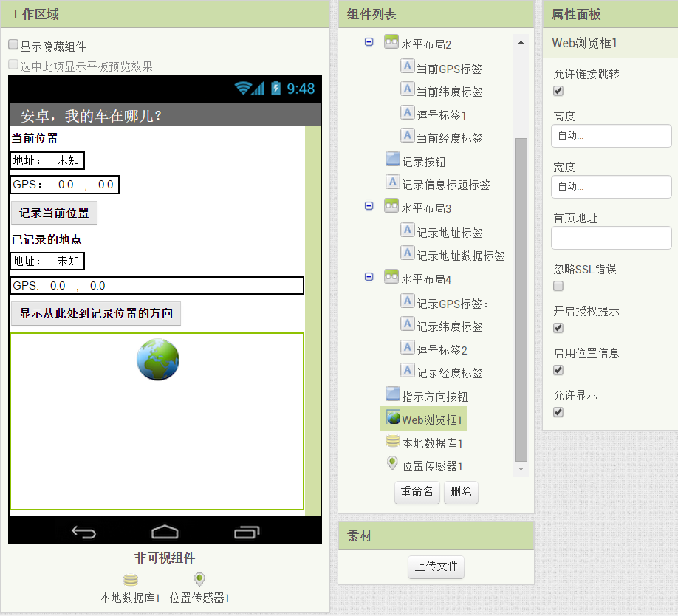Viewport: 678px width, 616px height.
Task: Click the 首页地址 input field
Action: [x=611, y=238]
